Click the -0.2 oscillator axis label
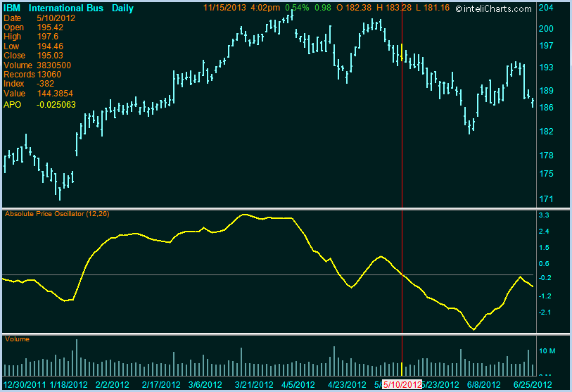This screenshot has width=572, height=392. [x=545, y=278]
